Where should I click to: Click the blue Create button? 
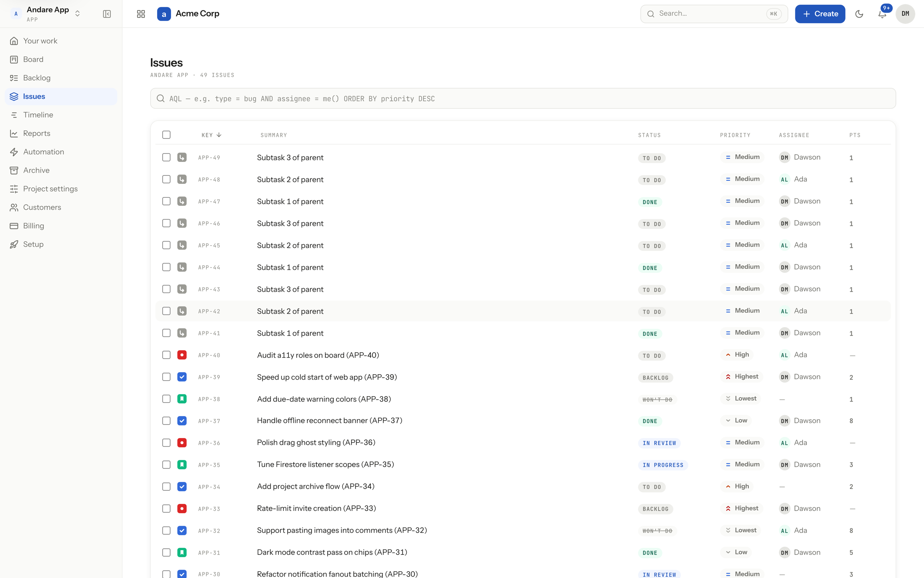(x=820, y=14)
